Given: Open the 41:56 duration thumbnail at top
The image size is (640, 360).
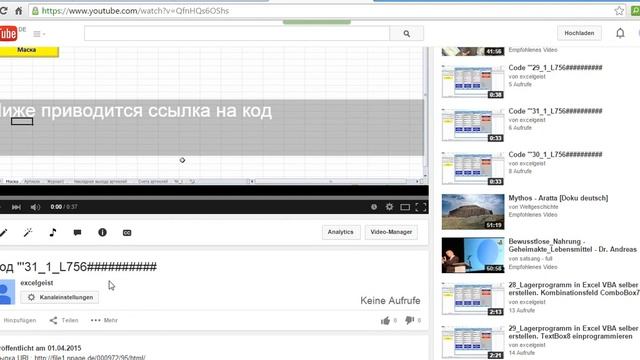Looking at the screenshot, I should (473, 51).
